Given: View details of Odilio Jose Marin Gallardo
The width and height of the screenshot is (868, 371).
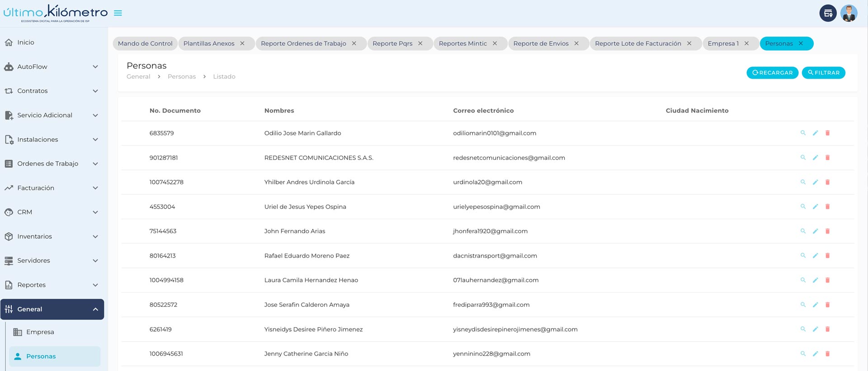Looking at the screenshot, I should point(803,133).
